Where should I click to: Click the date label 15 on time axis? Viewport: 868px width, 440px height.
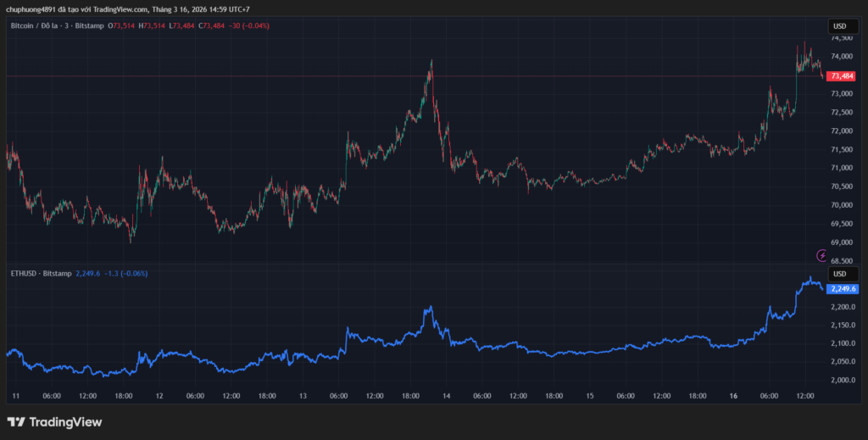click(x=589, y=396)
